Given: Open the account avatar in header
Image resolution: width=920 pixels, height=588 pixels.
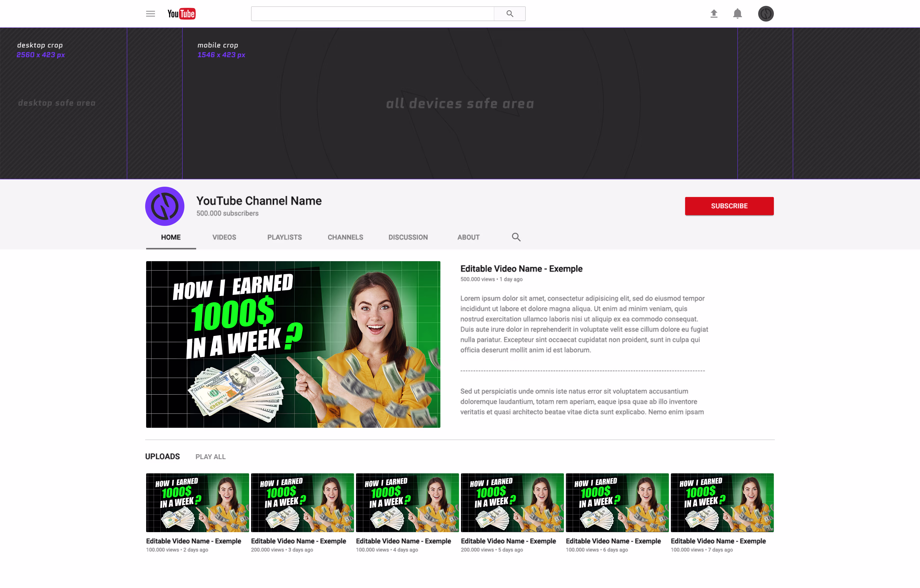Looking at the screenshot, I should pos(766,14).
